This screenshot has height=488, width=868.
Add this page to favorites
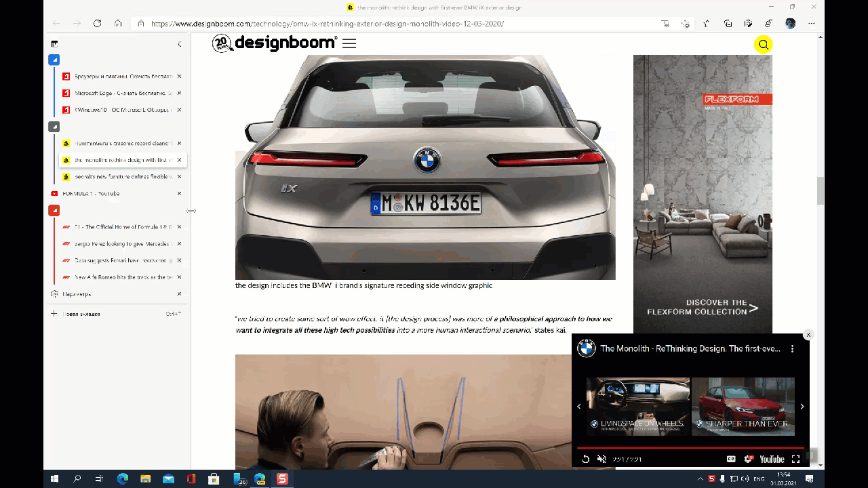point(686,23)
